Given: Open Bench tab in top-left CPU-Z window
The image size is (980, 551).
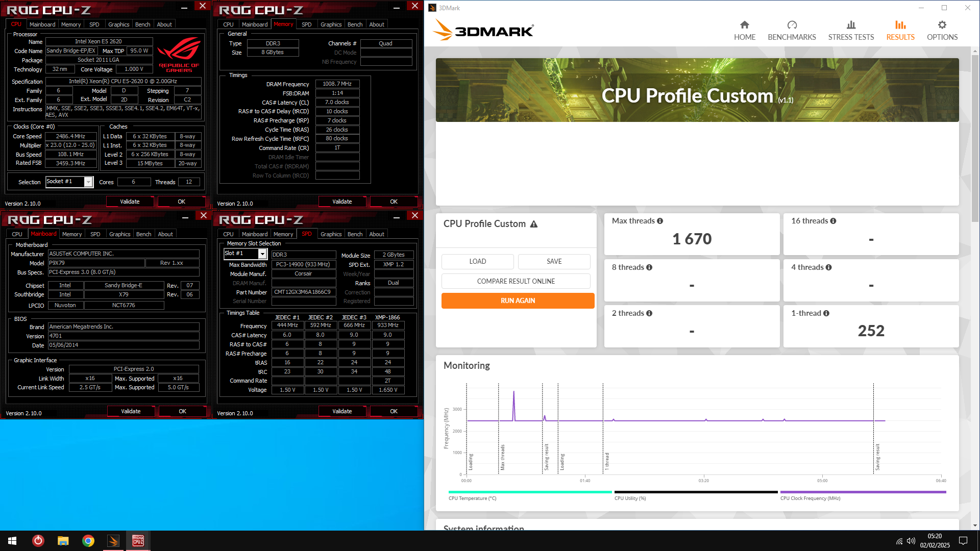Looking at the screenshot, I should pos(142,24).
